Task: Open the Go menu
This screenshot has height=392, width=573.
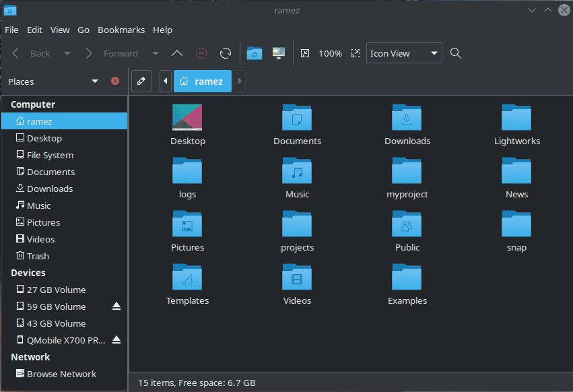Action: tap(83, 30)
